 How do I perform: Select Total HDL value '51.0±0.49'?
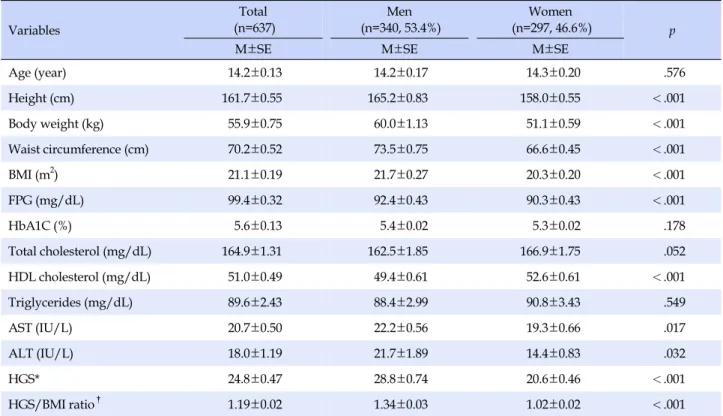255,277
